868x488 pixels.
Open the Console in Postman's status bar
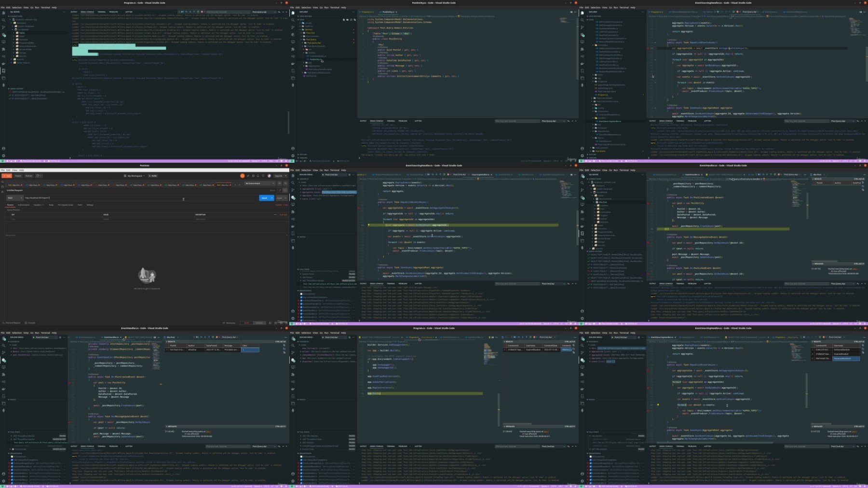pyautogui.click(x=30, y=323)
